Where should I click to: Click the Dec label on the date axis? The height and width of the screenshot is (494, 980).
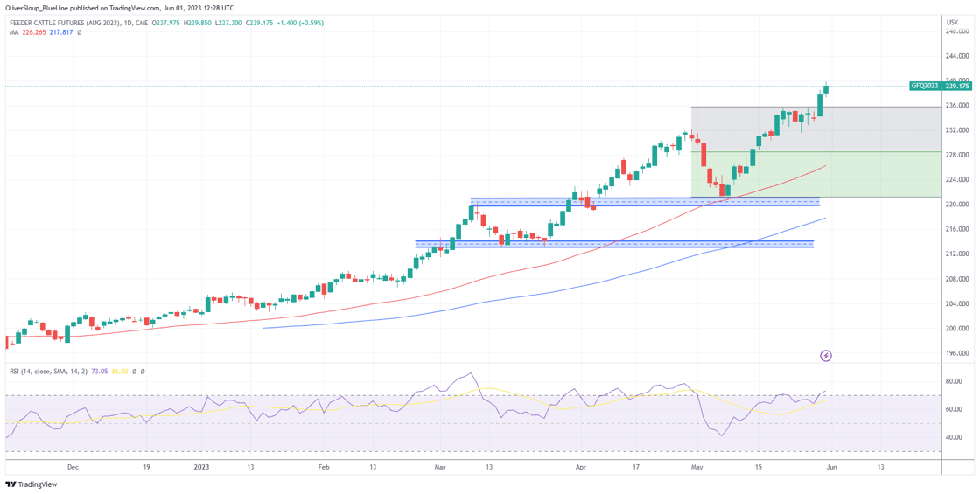tap(73, 467)
